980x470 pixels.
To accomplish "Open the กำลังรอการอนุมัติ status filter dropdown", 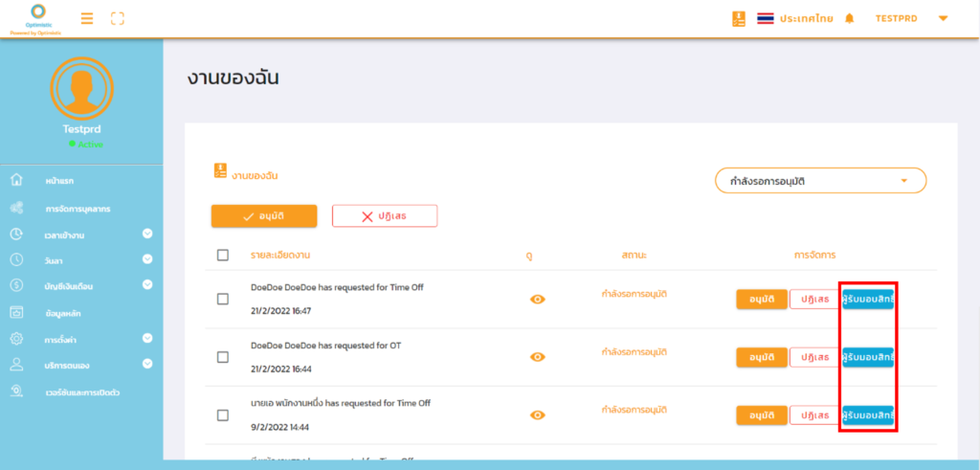I will point(820,180).
